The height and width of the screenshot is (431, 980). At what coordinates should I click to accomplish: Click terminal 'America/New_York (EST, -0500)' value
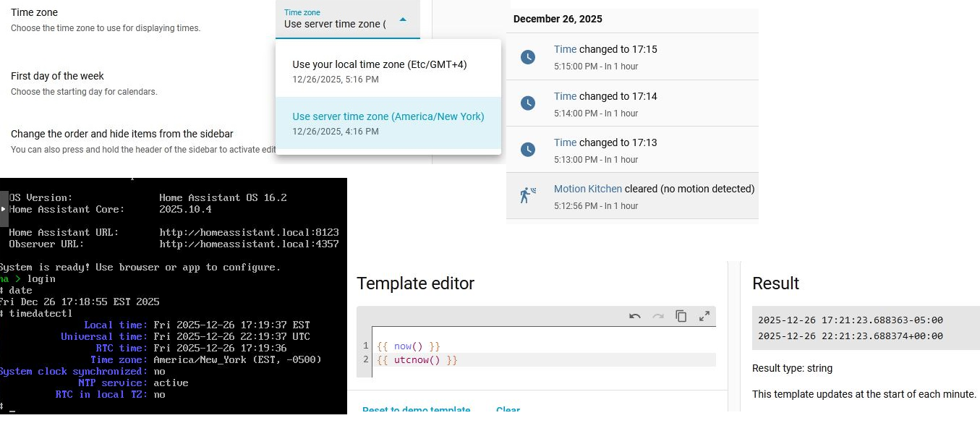pyautogui.click(x=237, y=359)
